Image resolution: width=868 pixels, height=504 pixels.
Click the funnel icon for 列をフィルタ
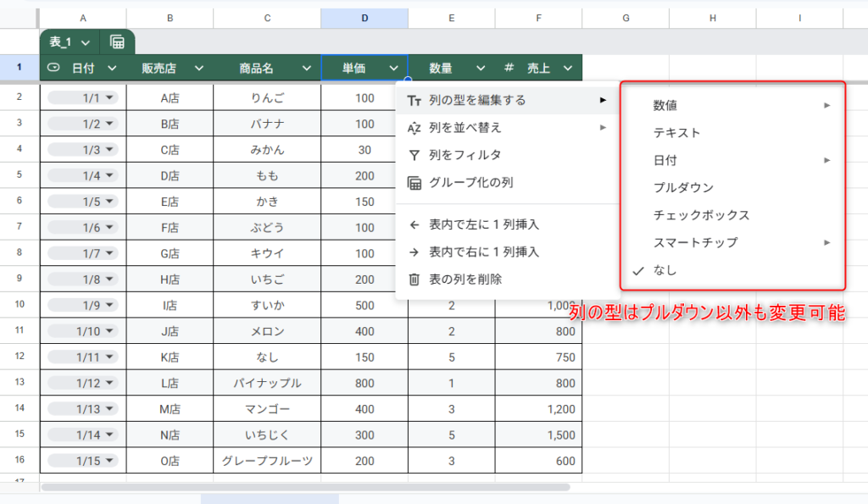[414, 155]
